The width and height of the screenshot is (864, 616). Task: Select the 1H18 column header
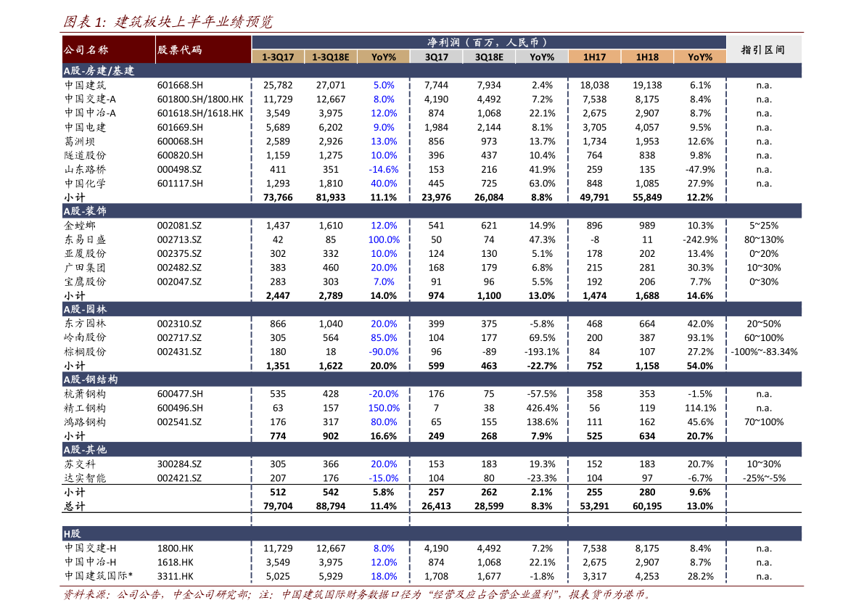(647, 57)
